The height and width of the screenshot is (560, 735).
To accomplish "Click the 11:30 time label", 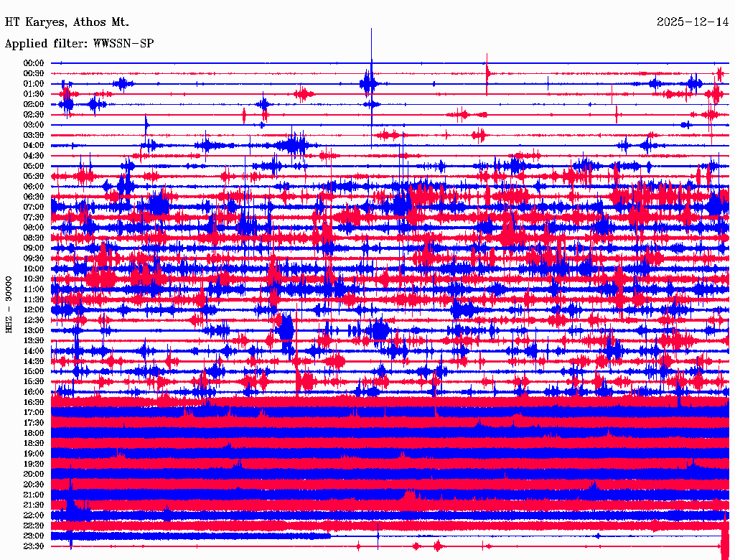I will coord(34,299).
